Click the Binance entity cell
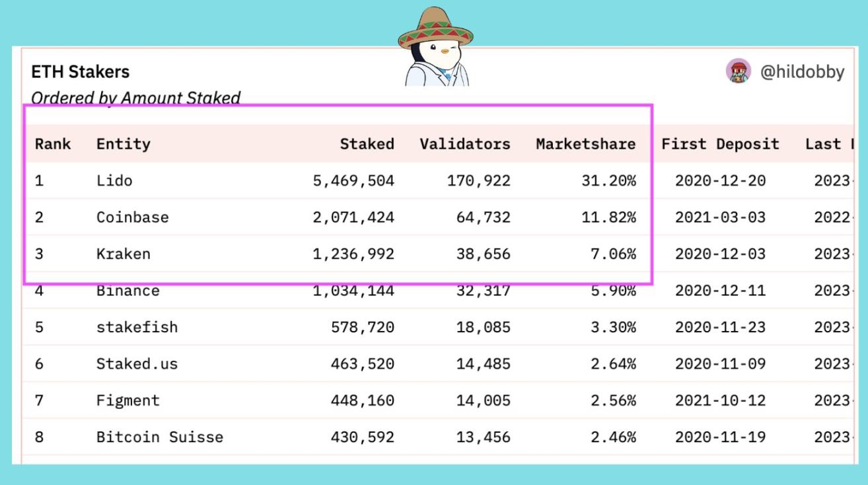The height and width of the screenshot is (485, 868). tap(128, 291)
